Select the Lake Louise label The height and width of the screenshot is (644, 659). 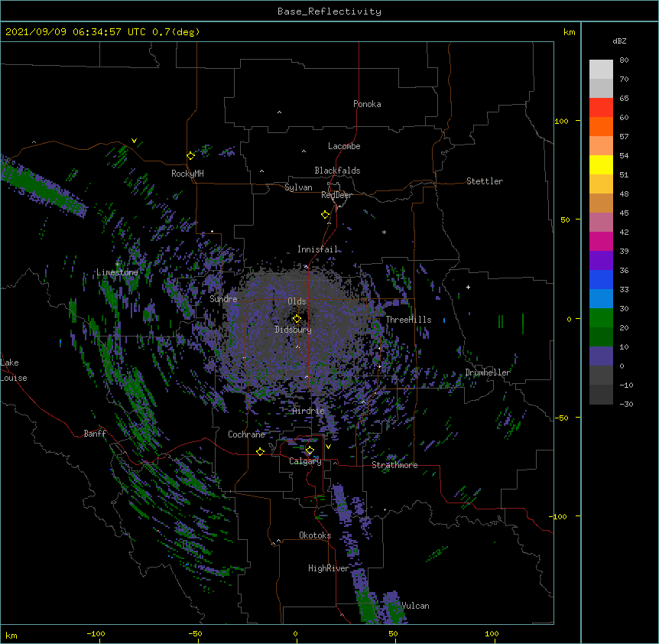coord(14,370)
